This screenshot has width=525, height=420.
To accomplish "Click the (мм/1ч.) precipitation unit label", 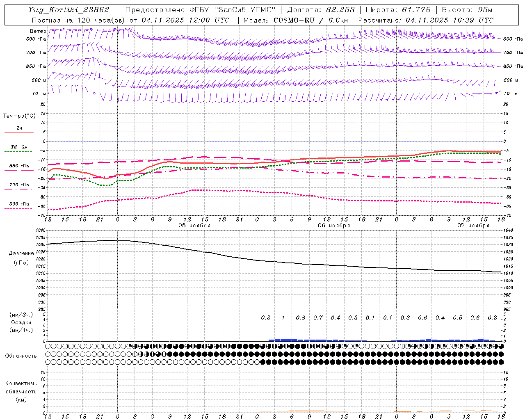I will click(x=21, y=330).
